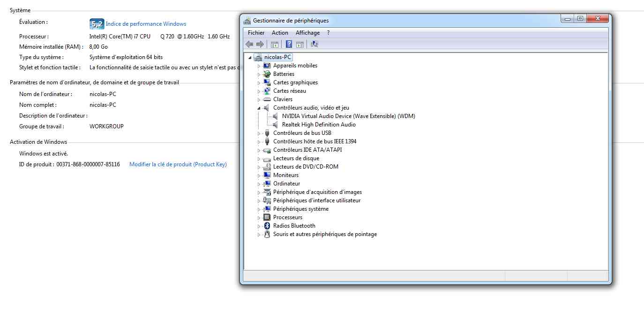Click Modifier la clé de produit (Product Key) link

(178, 164)
